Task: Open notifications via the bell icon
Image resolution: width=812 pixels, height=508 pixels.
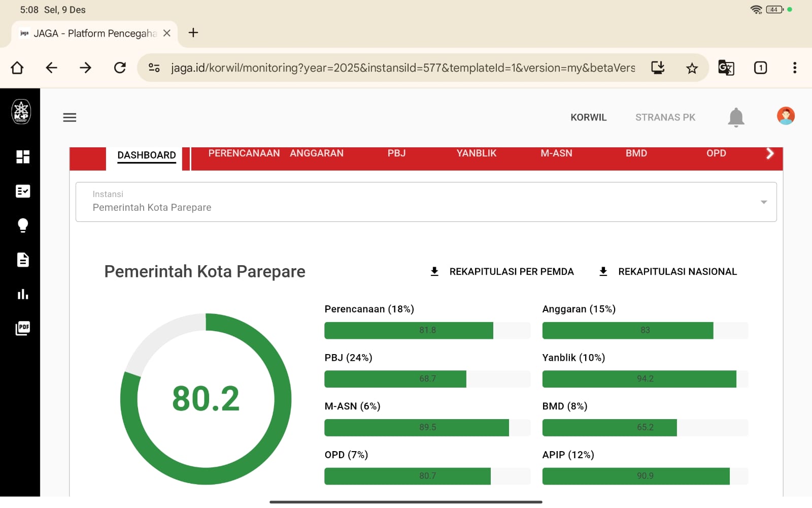Action: tap(736, 117)
